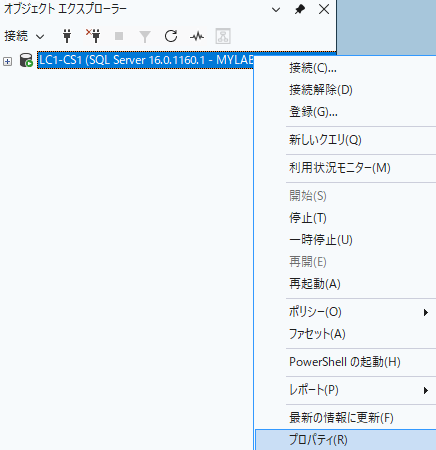436x450 pixels.
Task: Open プロパティ(R) server properties
Action: click(x=345, y=440)
